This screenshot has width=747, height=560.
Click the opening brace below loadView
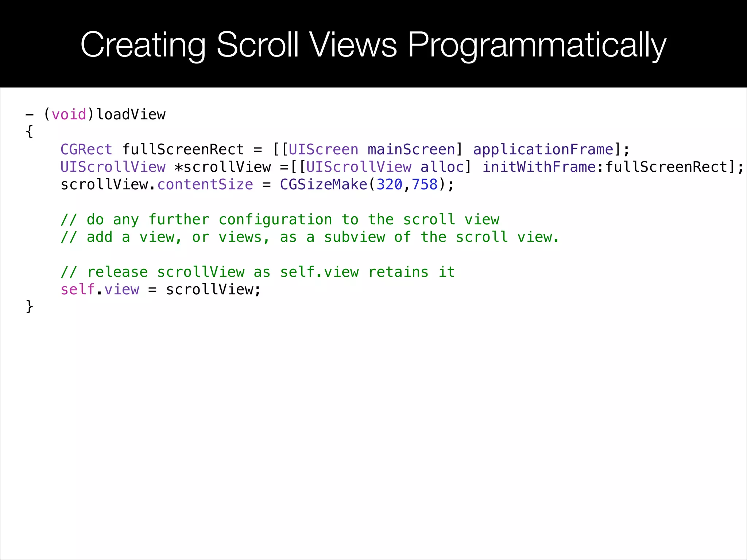click(30, 132)
